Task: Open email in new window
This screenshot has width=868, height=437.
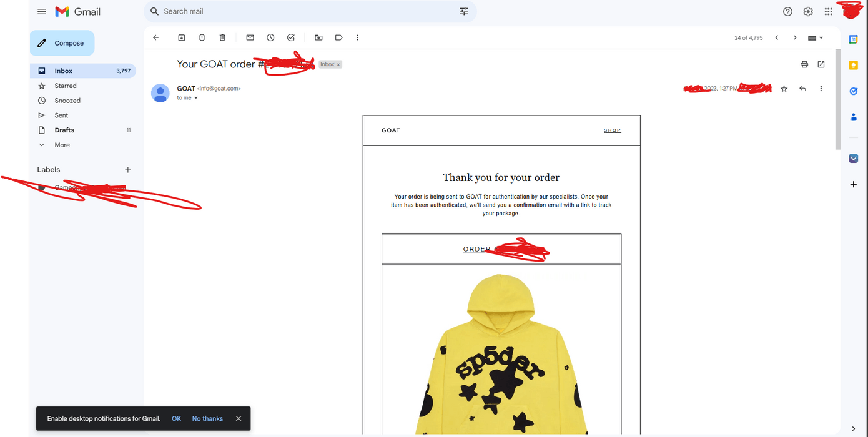Action: [x=821, y=64]
